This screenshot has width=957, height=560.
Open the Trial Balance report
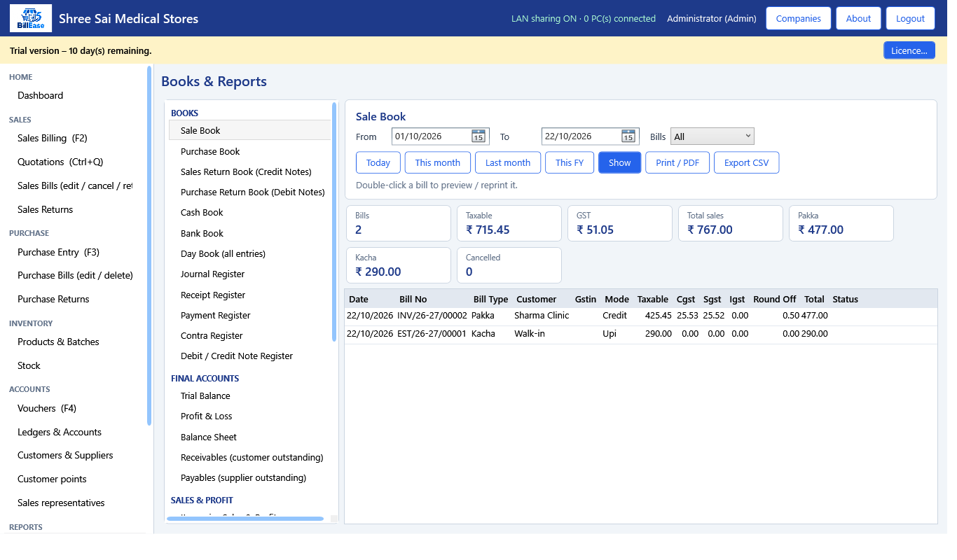click(205, 395)
